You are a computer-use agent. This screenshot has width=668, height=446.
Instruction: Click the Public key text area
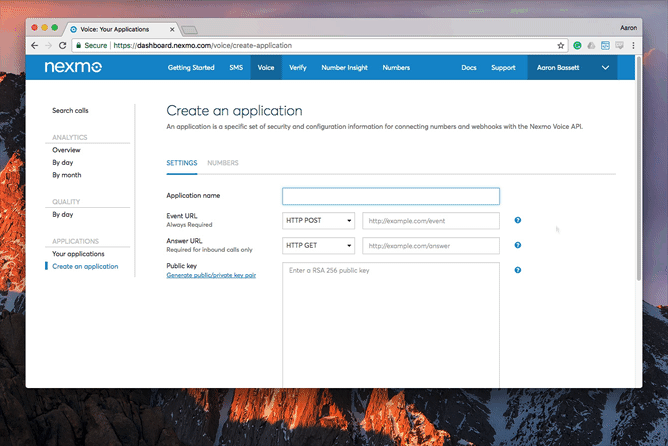pyautogui.click(x=391, y=325)
